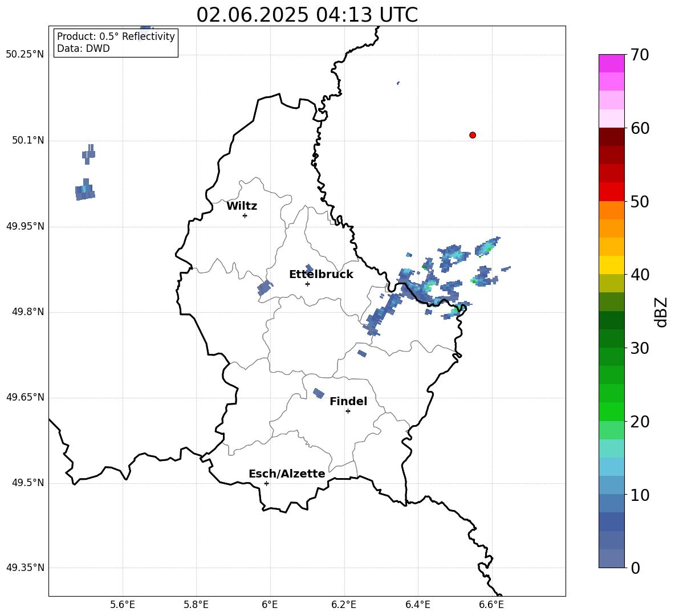The width and height of the screenshot is (675, 616).
Task: Click the 'Product: 0.5° Reflectivity' text
Action: point(116,36)
